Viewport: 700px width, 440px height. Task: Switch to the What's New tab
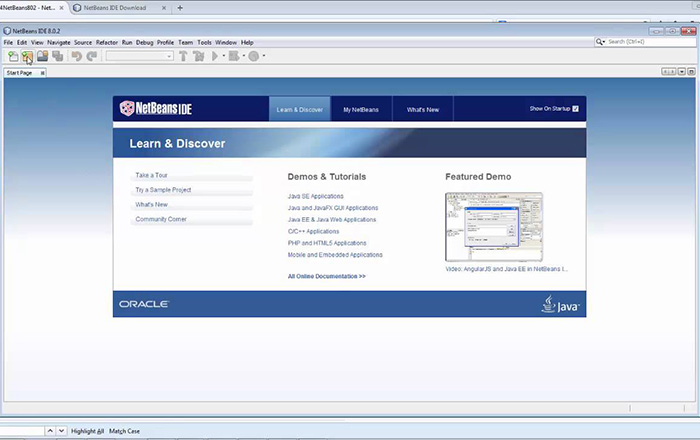point(423,109)
